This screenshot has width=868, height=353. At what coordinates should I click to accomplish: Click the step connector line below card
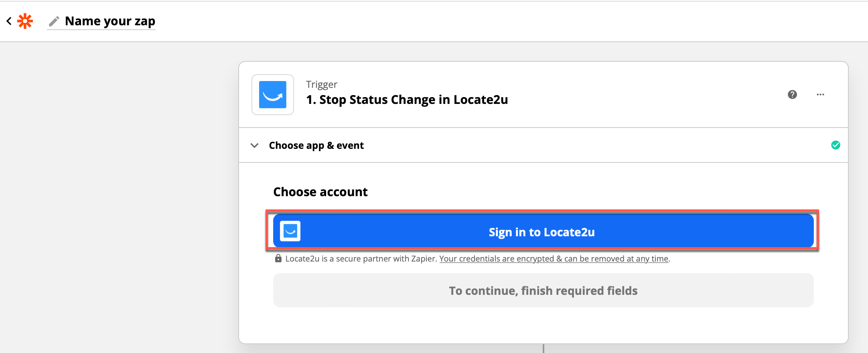pyautogui.click(x=543, y=348)
